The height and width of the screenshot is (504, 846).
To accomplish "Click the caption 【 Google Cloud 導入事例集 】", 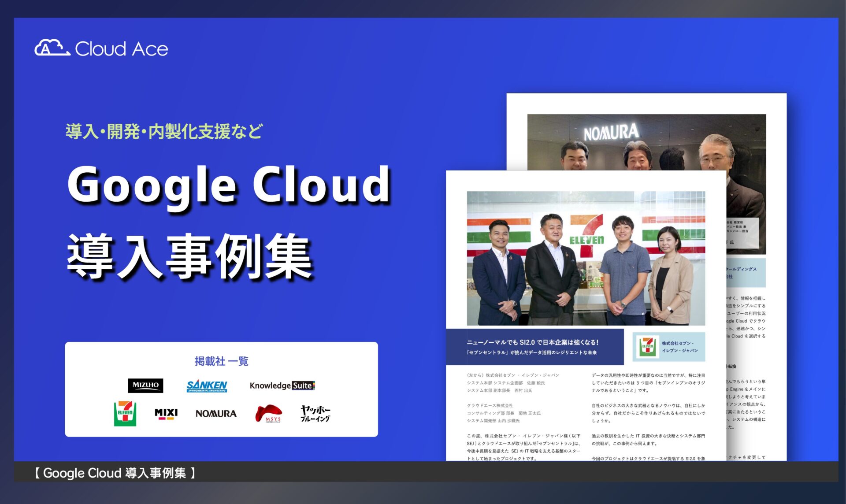I will [115, 473].
